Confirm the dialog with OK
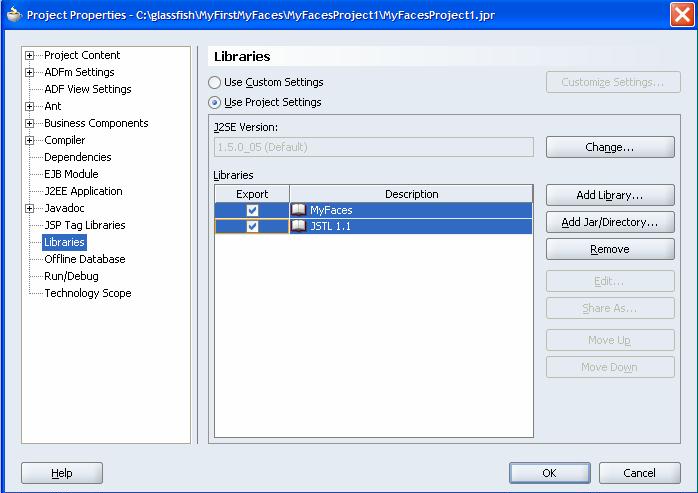Screen dimensions: 698x493 (550, 473)
